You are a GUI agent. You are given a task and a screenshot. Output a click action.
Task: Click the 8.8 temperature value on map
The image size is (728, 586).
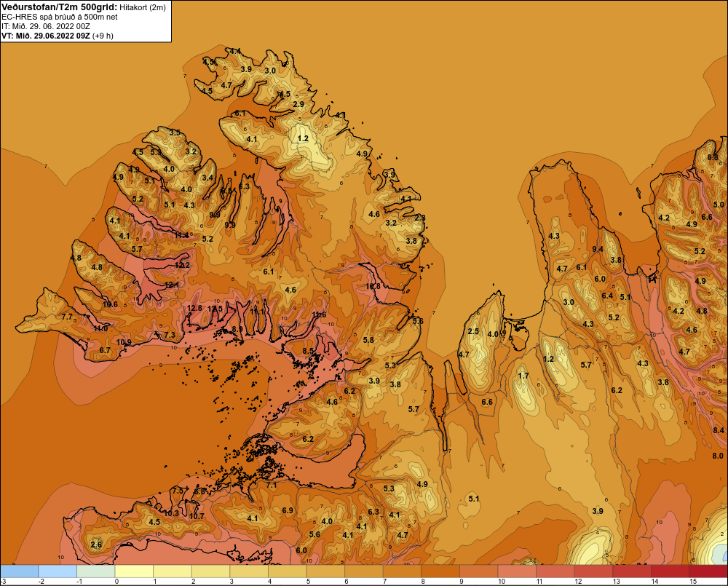tap(713, 157)
